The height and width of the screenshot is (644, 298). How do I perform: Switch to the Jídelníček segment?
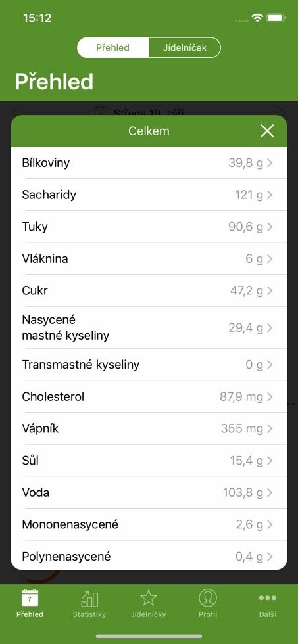pyautogui.click(x=185, y=47)
